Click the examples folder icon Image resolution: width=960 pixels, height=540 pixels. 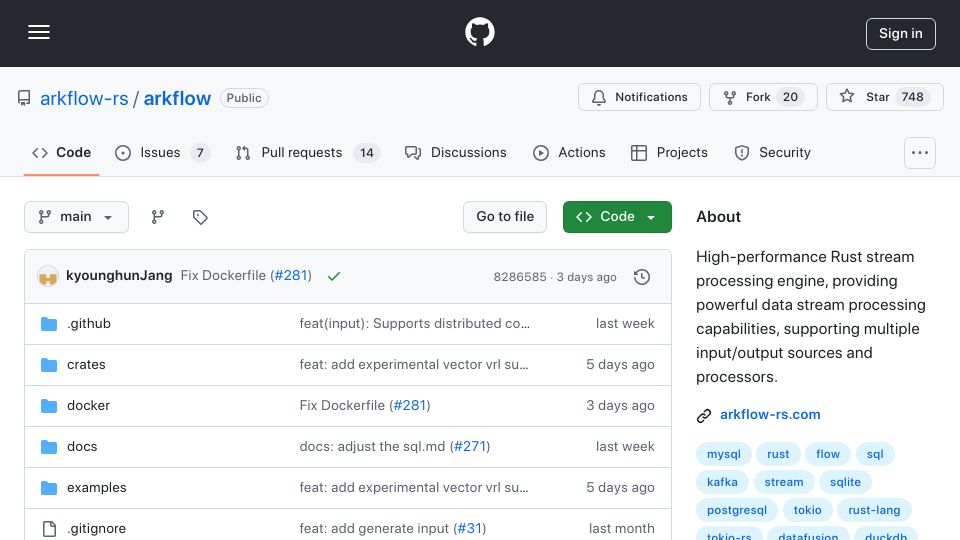coord(49,488)
